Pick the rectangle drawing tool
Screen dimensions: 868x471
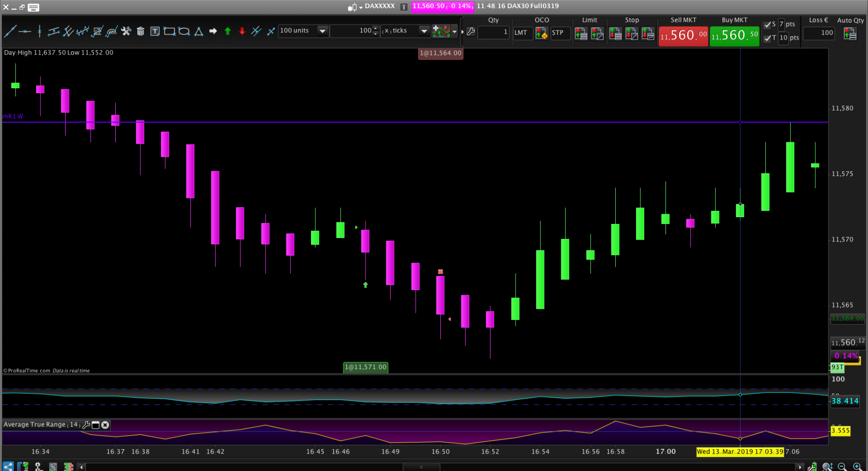click(169, 31)
